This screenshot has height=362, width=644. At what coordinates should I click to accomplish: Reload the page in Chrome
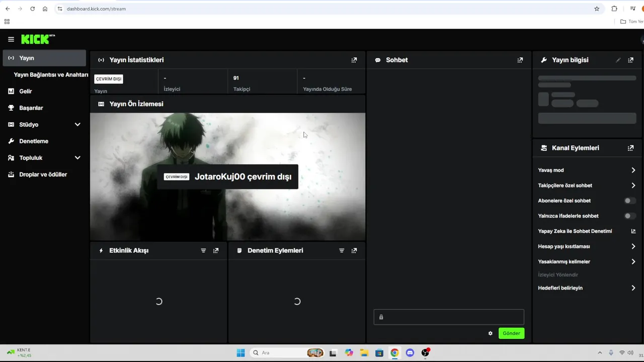[x=32, y=9]
